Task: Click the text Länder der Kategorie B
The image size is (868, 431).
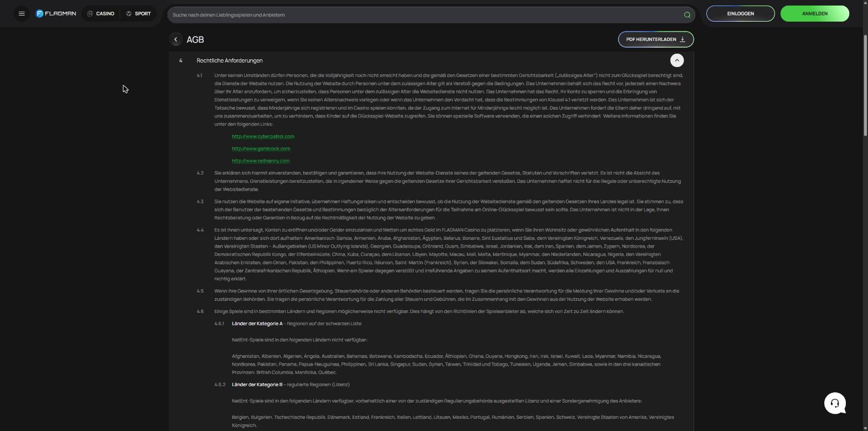Action: point(257,384)
